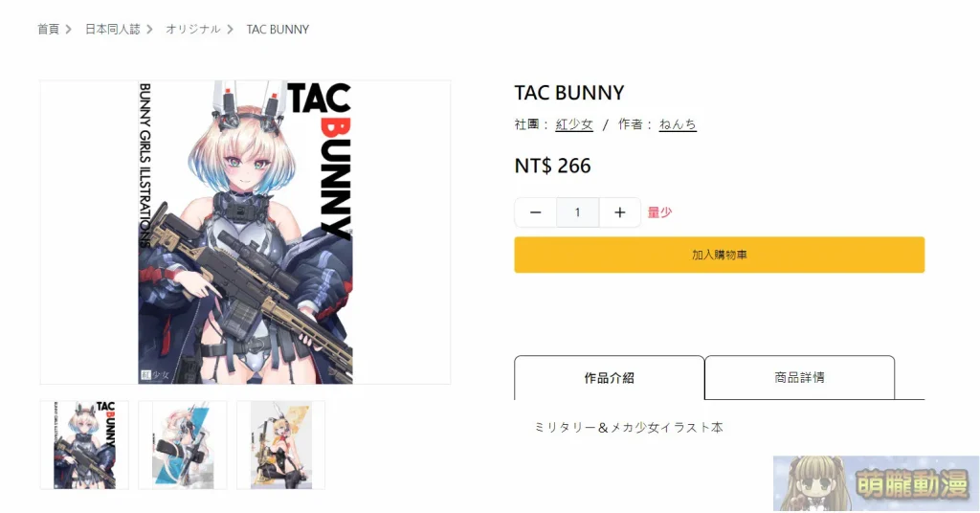The image size is (980, 513).
Task: Go to 首頁 in the breadcrumb
Action: [48, 30]
